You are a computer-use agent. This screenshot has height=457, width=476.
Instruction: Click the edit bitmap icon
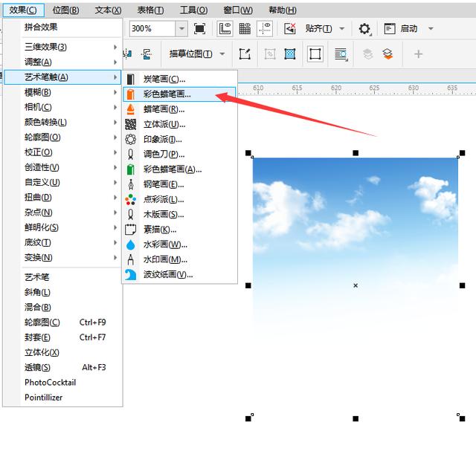[x=245, y=54]
